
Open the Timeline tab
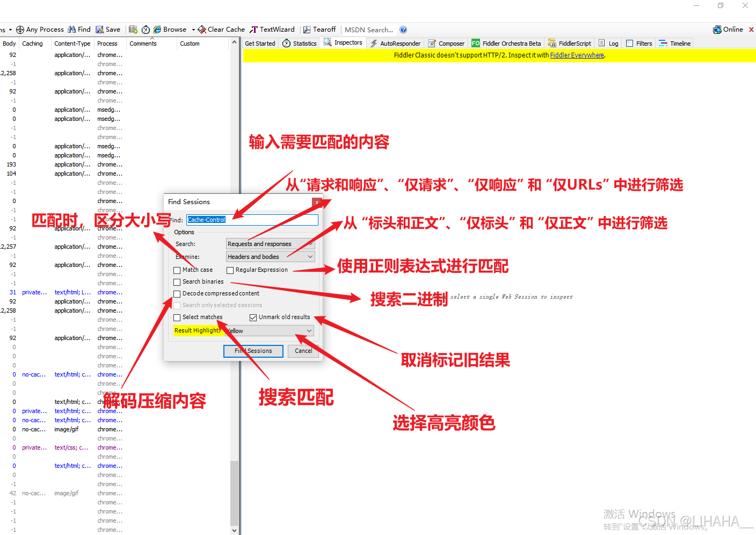(x=674, y=44)
